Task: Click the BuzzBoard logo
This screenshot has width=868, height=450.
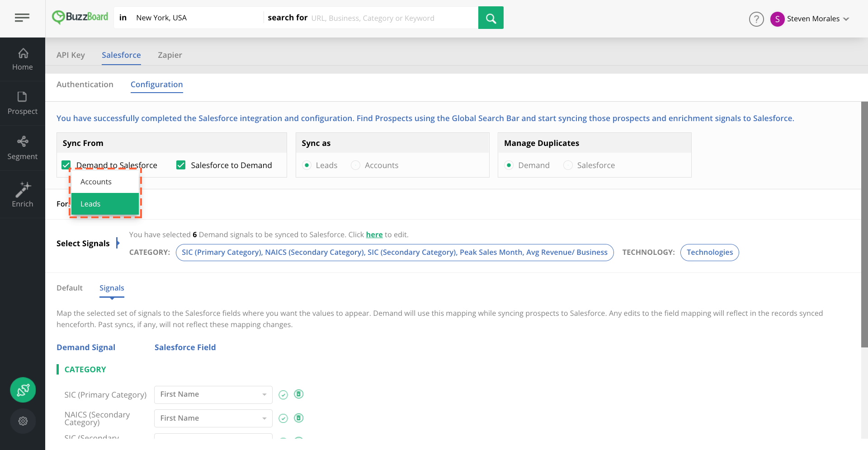Action: tap(80, 17)
